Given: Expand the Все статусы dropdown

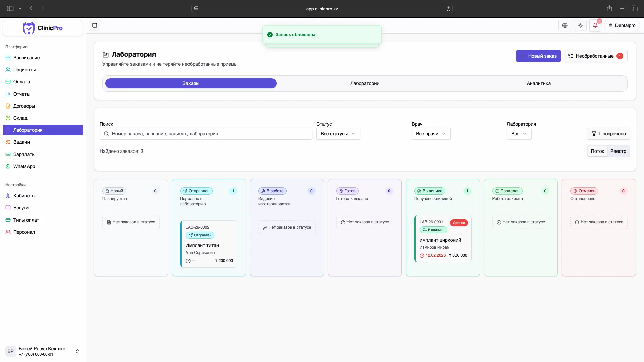Looking at the screenshot, I should pyautogui.click(x=338, y=134).
